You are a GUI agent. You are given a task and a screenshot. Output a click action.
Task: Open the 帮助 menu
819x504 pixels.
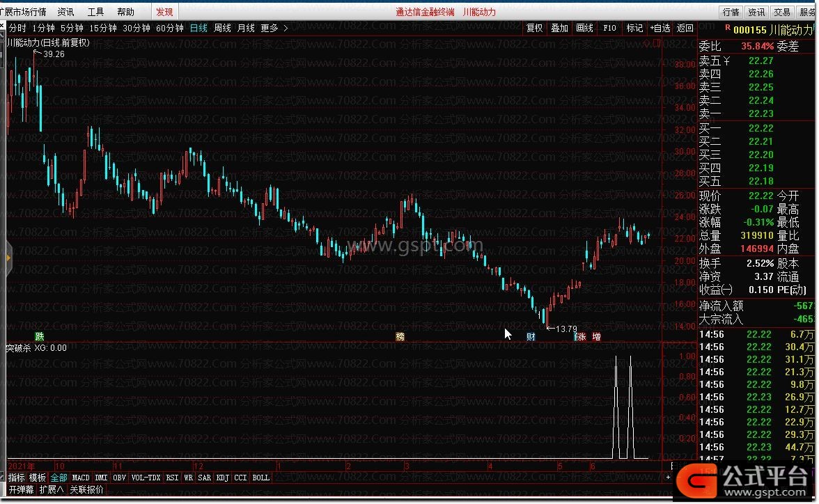126,12
